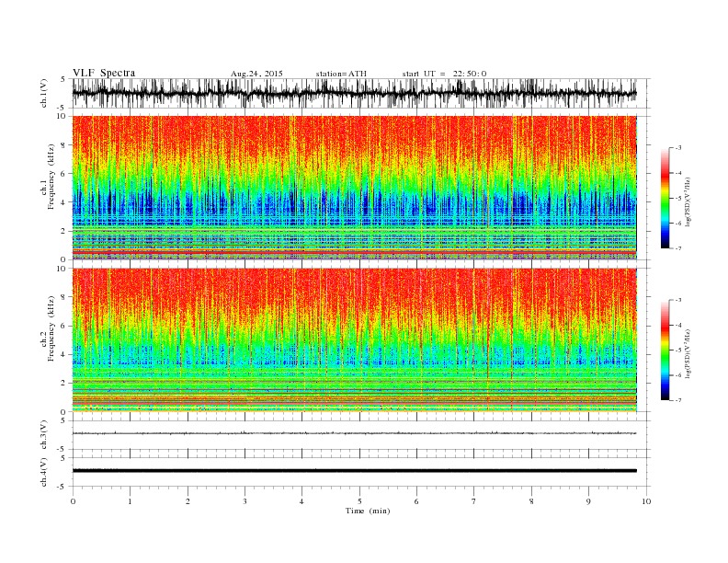728x563 pixels.
Task: Select the 'start UT = 22:50:0' text
Action: (444, 74)
